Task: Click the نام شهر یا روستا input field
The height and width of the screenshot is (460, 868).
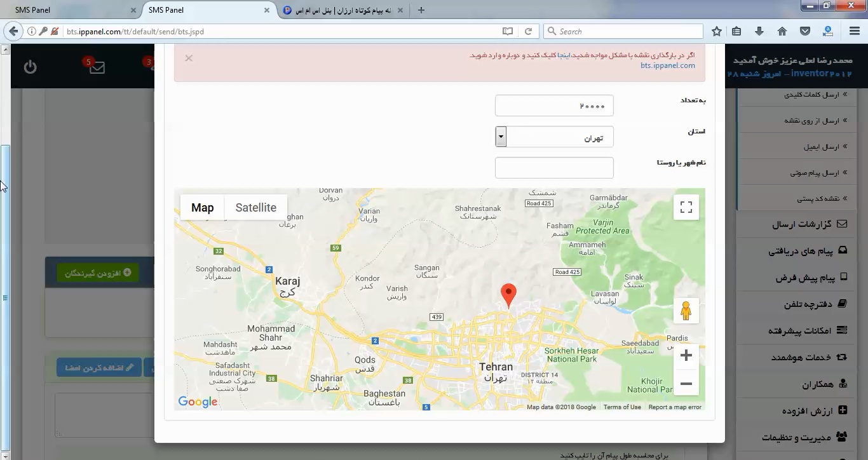Action: (x=554, y=168)
